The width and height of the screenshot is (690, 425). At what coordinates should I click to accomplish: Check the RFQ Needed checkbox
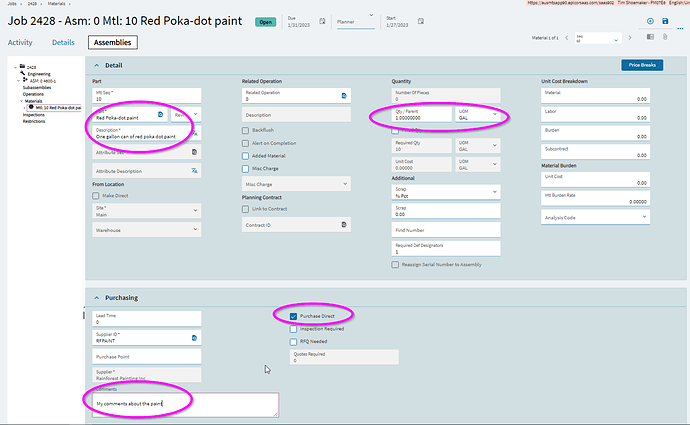point(294,342)
